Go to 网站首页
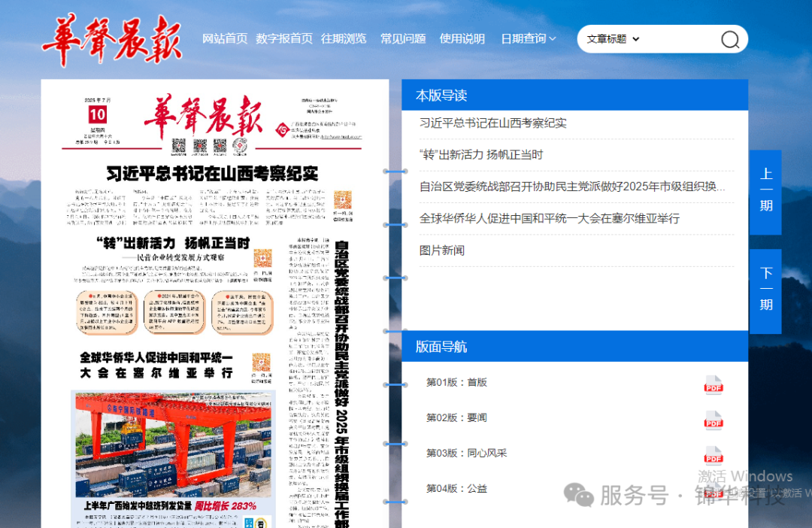Screen dimensions: 812x528 click(x=225, y=38)
